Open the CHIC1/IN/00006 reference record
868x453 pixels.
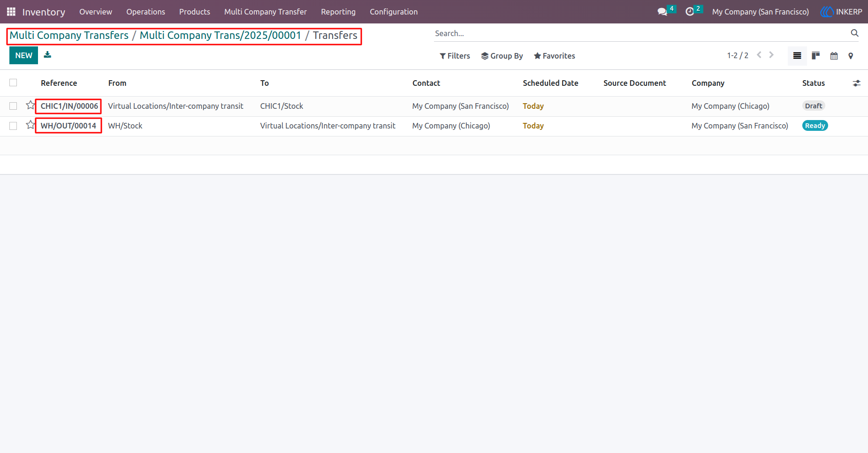[x=69, y=106]
